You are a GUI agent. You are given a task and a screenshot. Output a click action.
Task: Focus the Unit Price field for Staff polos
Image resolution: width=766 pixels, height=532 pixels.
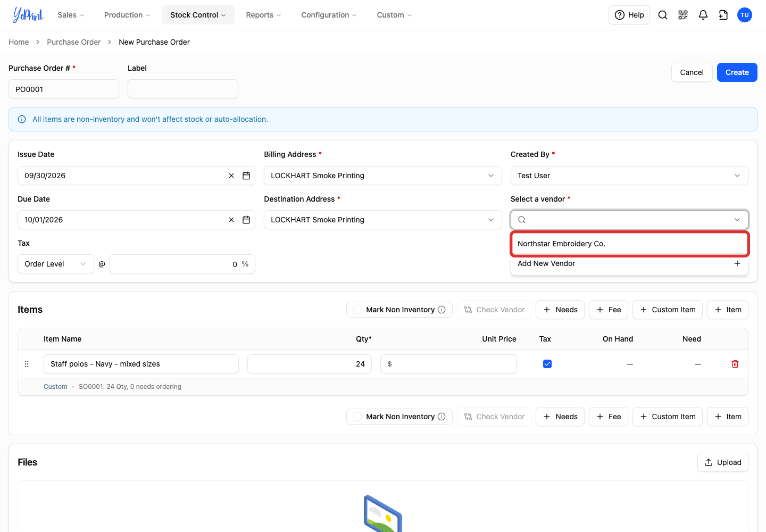448,364
